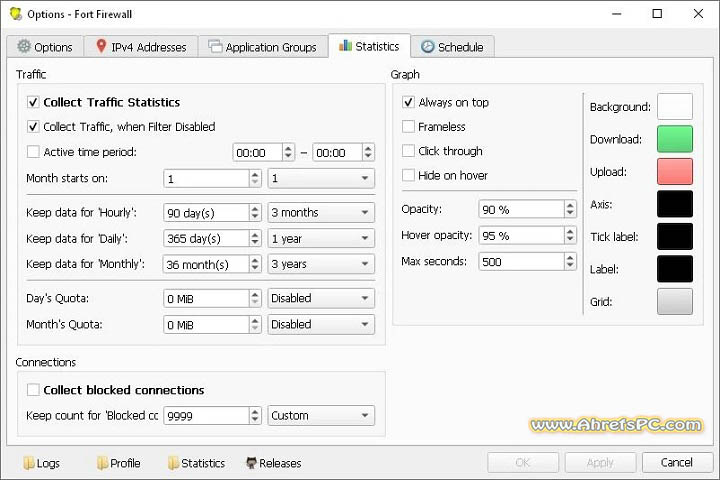720x480 pixels.
Task: Click the Releases link
Action: (x=280, y=463)
